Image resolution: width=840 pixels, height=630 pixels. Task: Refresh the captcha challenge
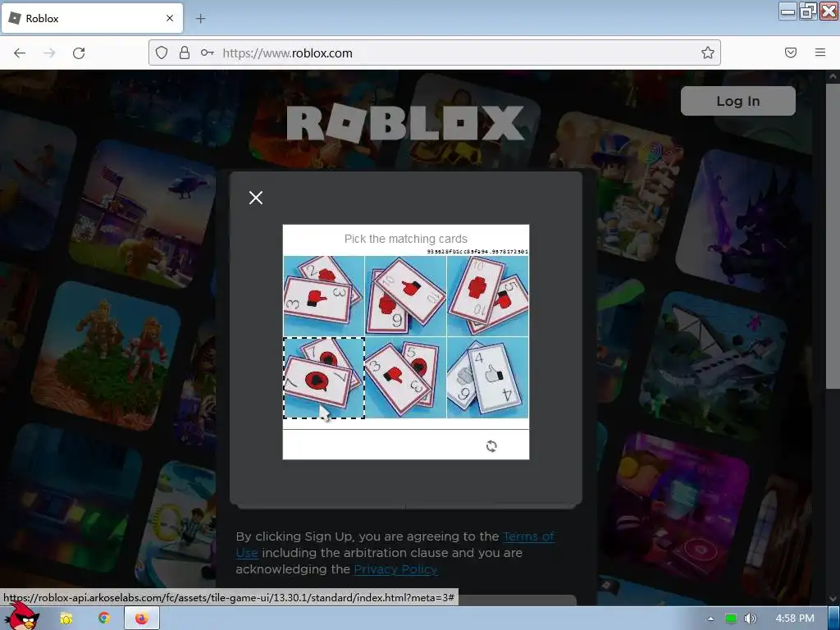tap(491, 445)
